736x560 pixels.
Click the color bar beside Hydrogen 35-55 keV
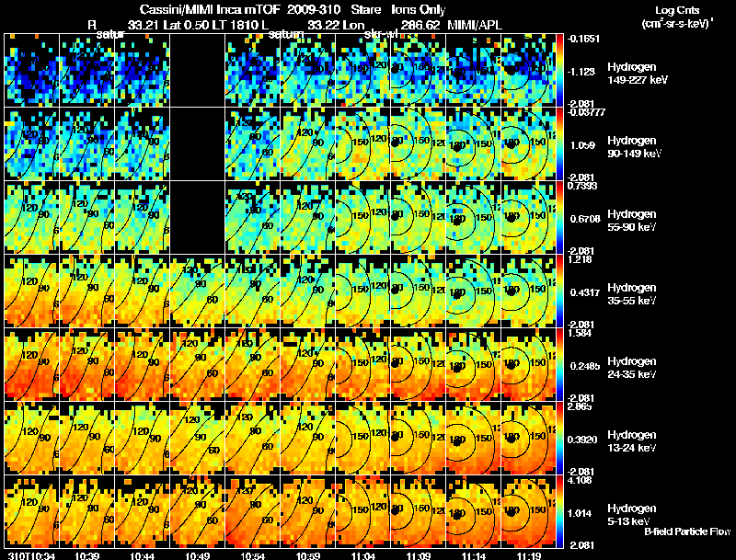(x=559, y=291)
